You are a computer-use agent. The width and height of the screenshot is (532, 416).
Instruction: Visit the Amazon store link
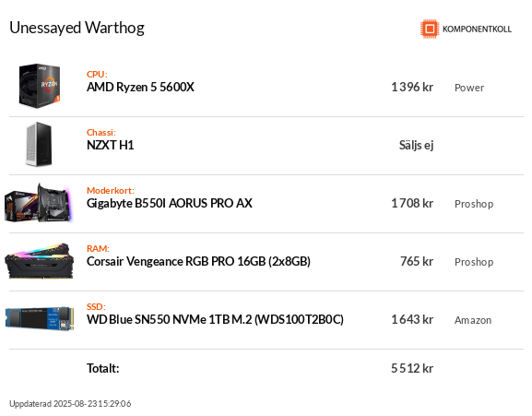(473, 320)
